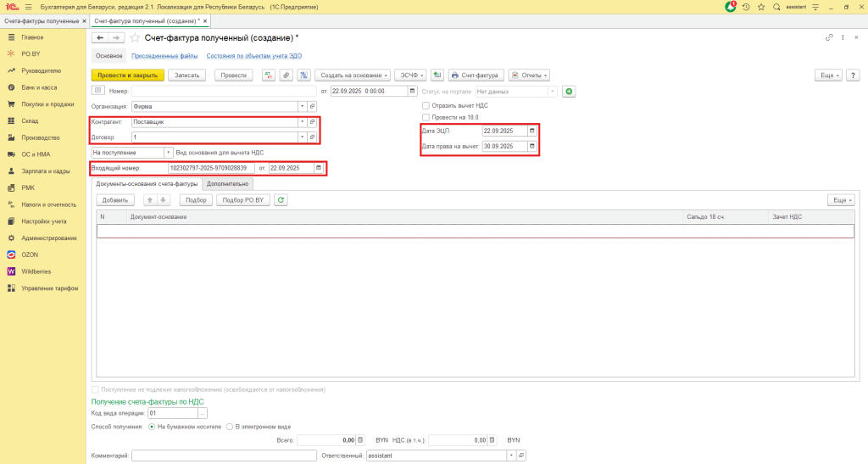Expand the Отчеты menu button
Viewport: 868px width, 464px height.
tap(529, 75)
